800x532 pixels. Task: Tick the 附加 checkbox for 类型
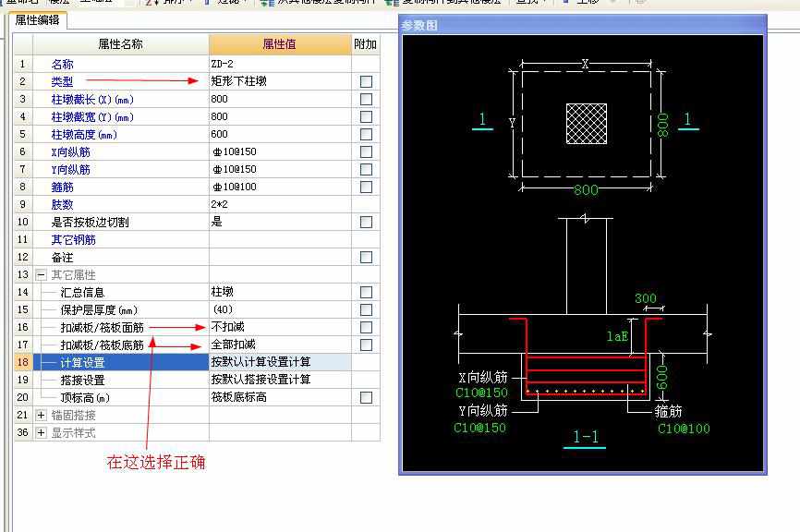[366, 81]
